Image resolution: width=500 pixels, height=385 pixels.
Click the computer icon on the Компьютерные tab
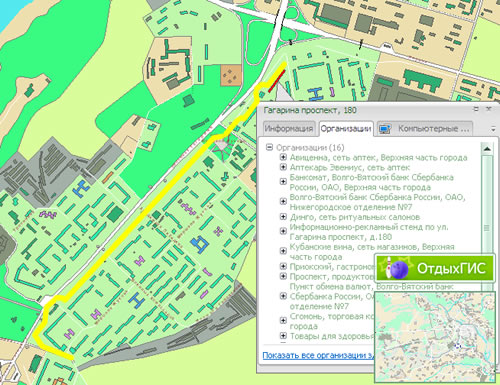coord(385,129)
